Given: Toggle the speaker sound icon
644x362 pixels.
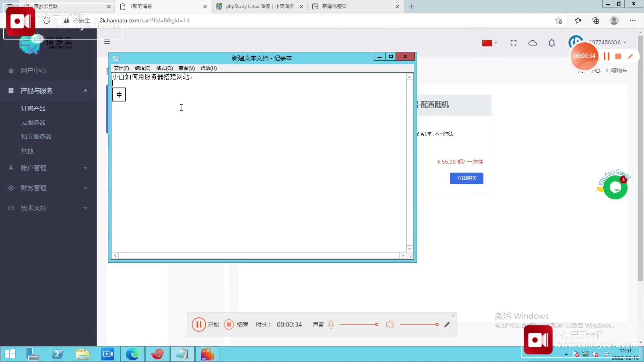Looking at the screenshot, I should click(x=390, y=324).
